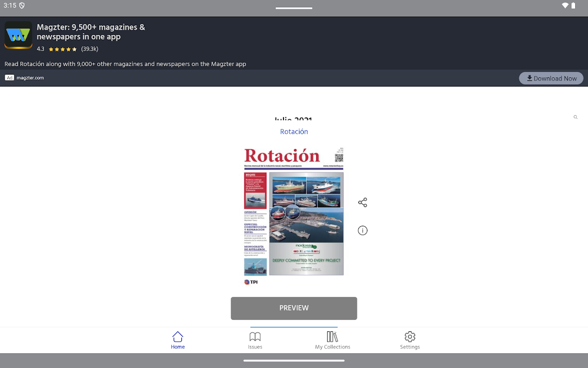Tap the 3:15 clock in status bar
The width and height of the screenshot is (588, 368).
click(x=10, y=6)
